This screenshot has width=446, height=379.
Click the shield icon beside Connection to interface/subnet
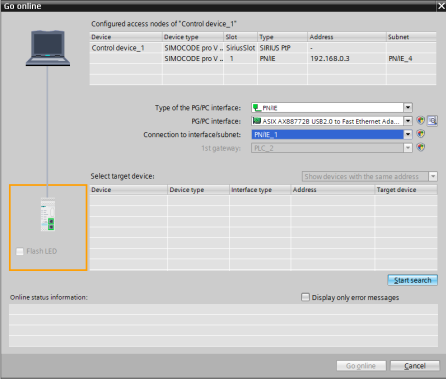(421, 134)
